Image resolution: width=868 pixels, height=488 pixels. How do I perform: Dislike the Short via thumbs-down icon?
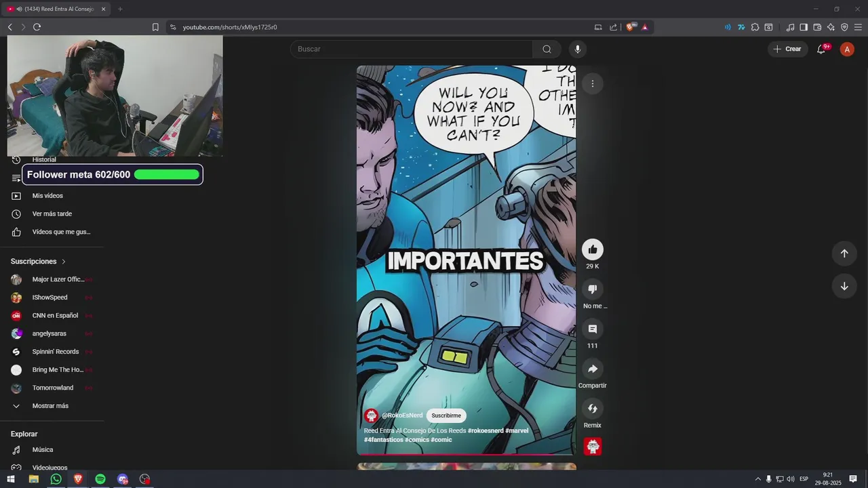(x=592, y=289)
